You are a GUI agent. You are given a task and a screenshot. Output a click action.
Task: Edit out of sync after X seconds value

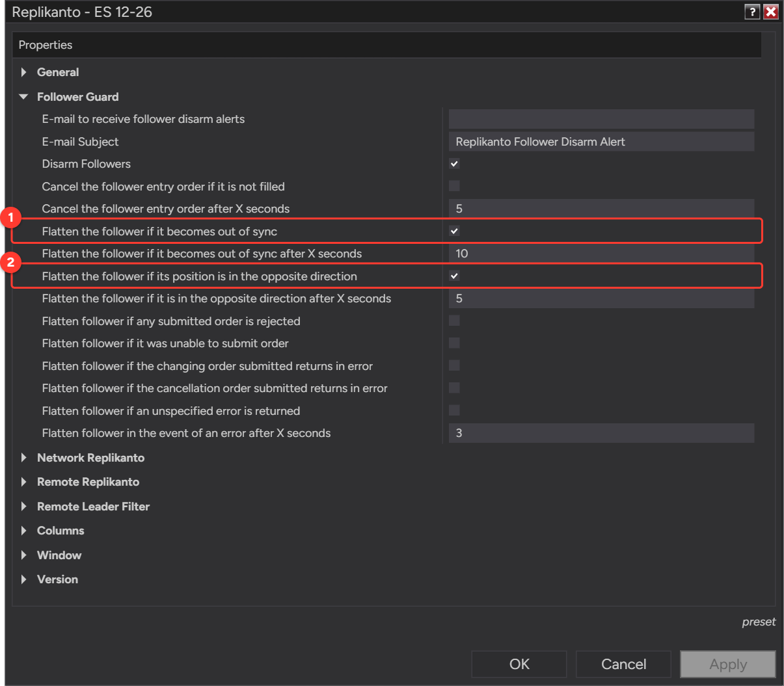point(601,254)
